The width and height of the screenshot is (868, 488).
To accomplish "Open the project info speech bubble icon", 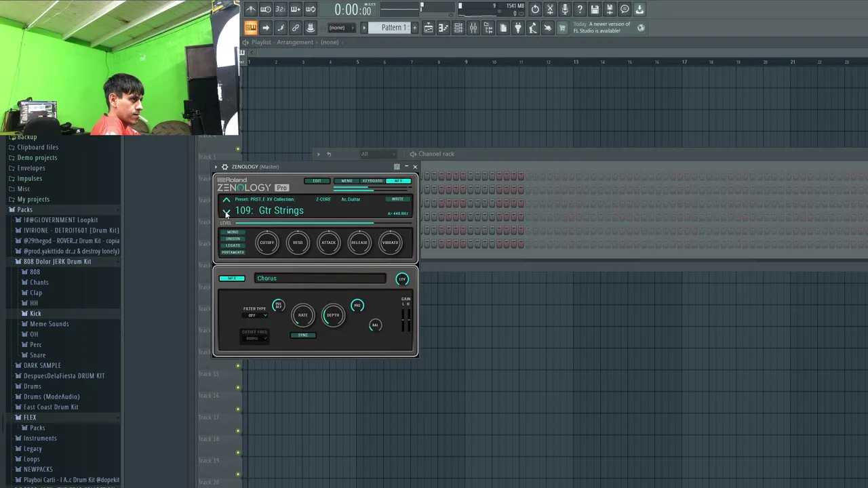I will click(x=625, y=9).
